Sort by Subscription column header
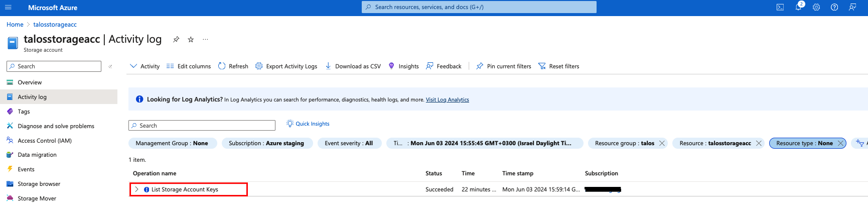The image size is (868, 206). point(602,173)
